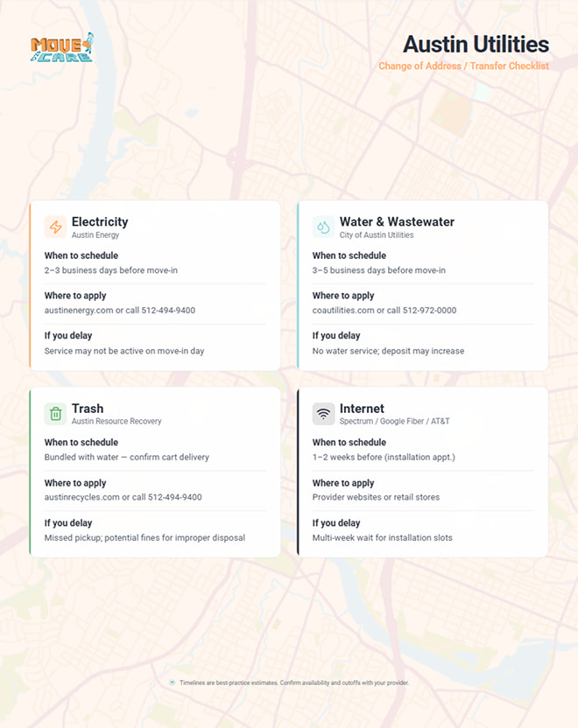Click City of Austin Utilities label

[x=377, y=234]
